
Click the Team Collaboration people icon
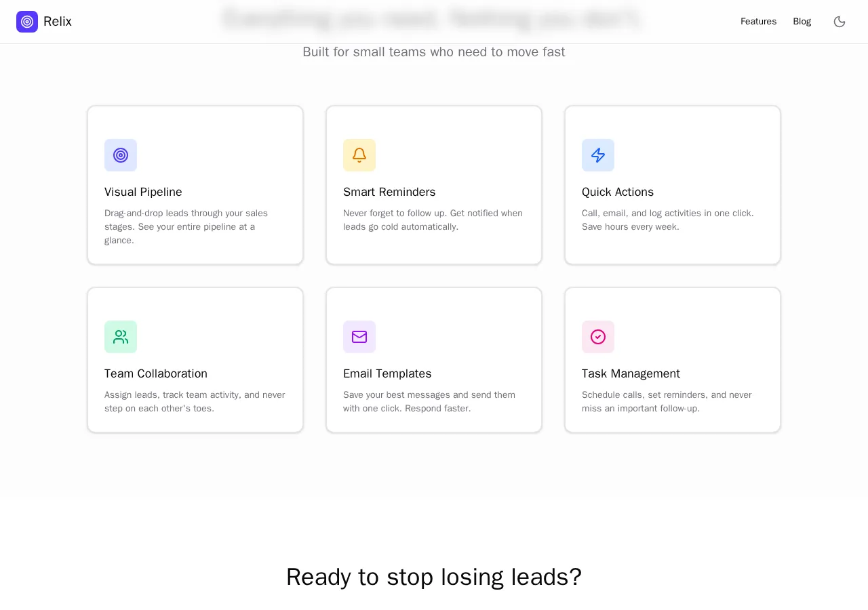pos(121,337)
